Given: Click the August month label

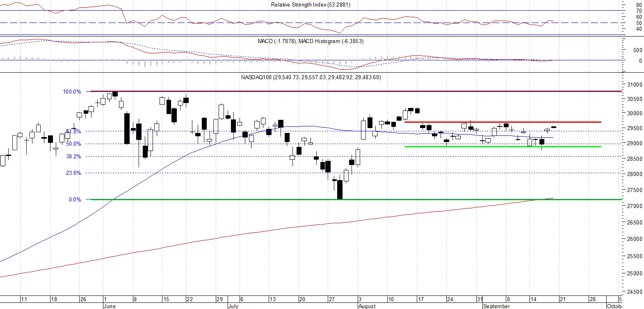Looking at the screenshot, I should coord(367,306).
